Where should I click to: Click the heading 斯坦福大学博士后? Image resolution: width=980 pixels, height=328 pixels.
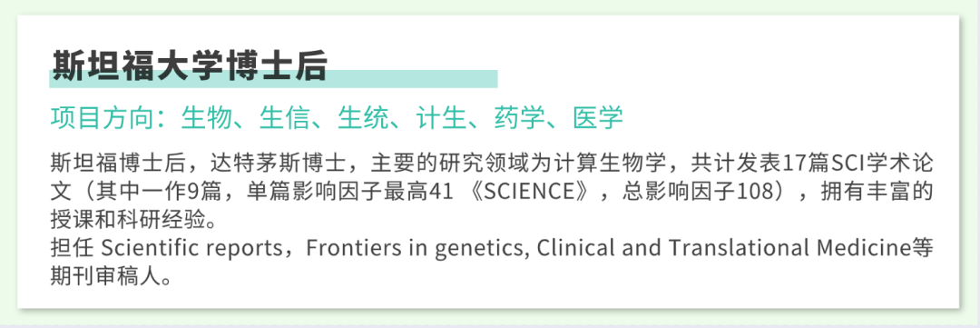pos(189,65)
